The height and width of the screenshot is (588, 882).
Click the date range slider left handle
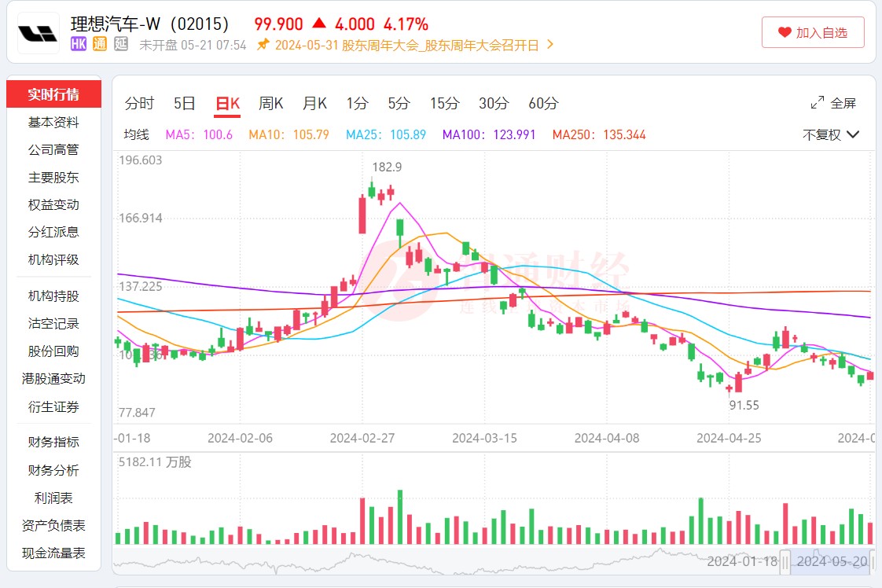(785, 561)
